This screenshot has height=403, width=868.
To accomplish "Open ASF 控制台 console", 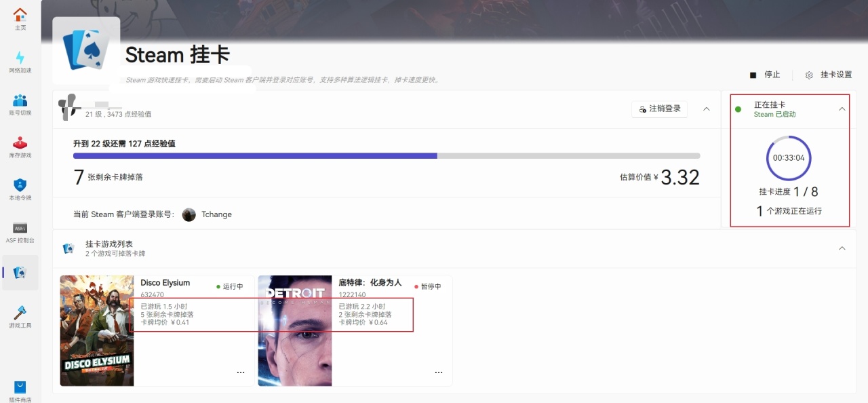I will (x=20, y=233).
